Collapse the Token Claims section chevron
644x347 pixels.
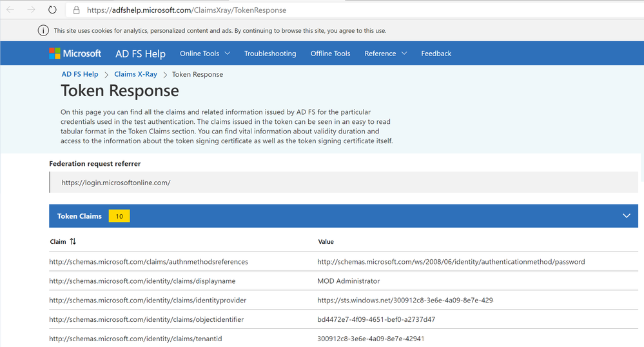pos(627,216)
